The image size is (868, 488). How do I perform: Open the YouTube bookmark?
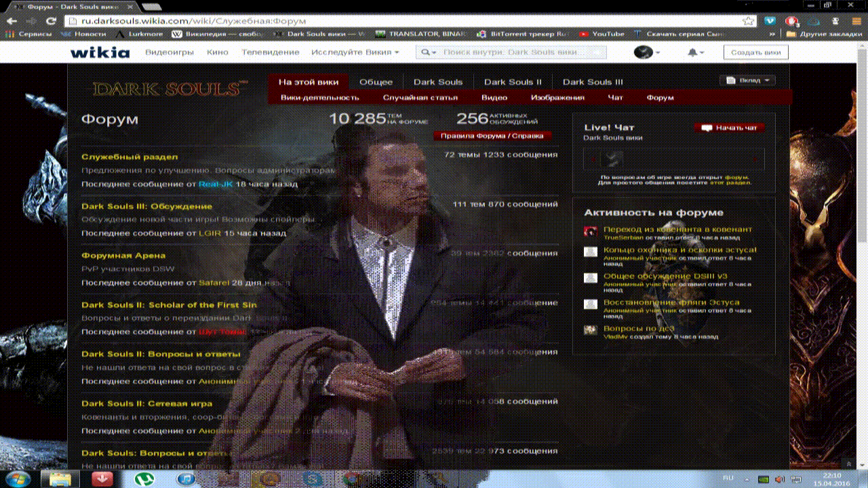pos(602,34)
